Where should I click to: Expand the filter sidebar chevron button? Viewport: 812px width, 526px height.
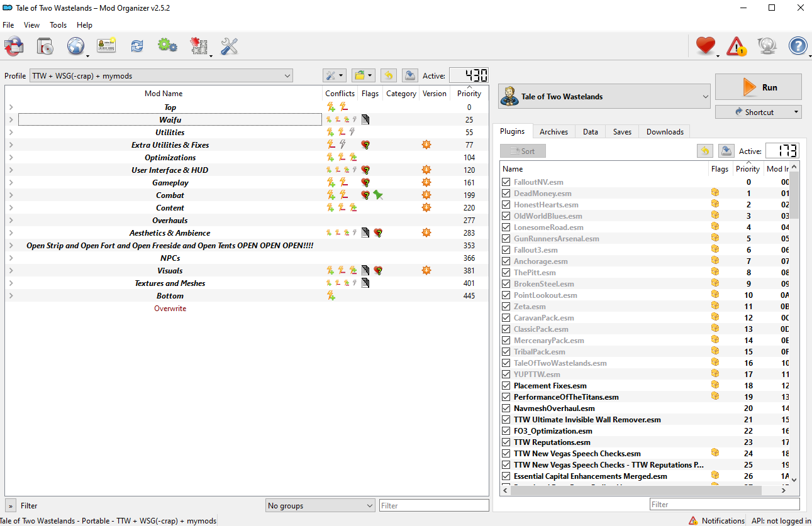pyautogui.click(x=11, y=505)
